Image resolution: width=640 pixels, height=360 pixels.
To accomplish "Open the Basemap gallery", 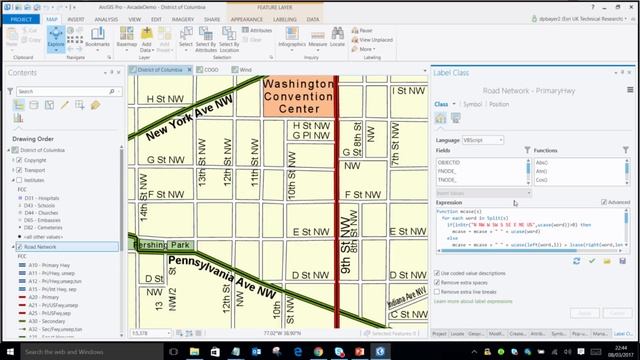I will 127,39.
